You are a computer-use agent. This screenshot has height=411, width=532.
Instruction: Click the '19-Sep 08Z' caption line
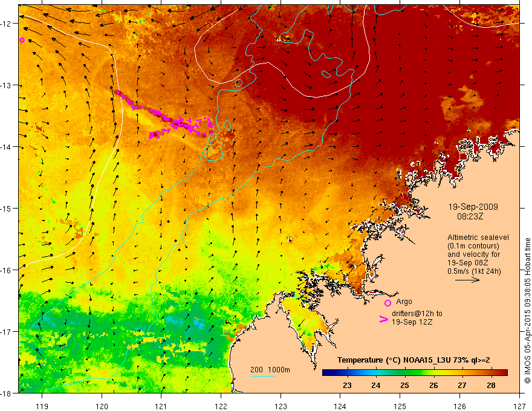468,263
